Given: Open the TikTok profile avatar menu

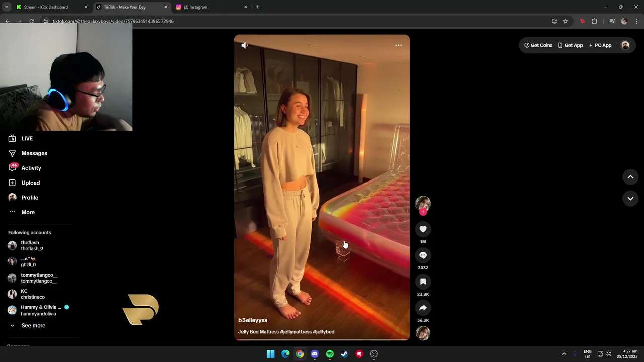Looking at the screenshot, I should pyautogui.click(x=625, y=45).
